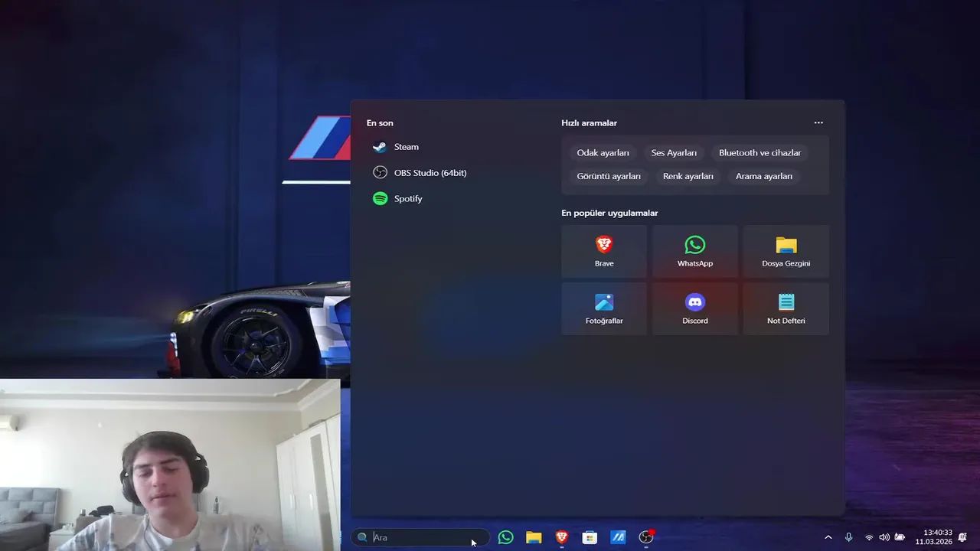Launch the Discord app tile
Image resolution: width=980 pixels, height=551 pixels.
tap(695, 308)
